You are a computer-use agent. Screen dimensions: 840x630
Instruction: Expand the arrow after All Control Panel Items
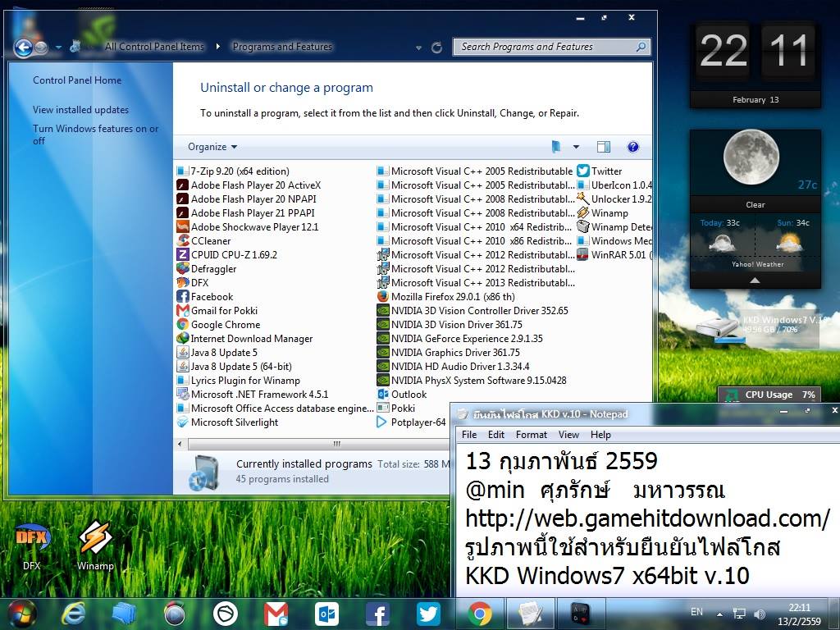click(x=217, y=47)
